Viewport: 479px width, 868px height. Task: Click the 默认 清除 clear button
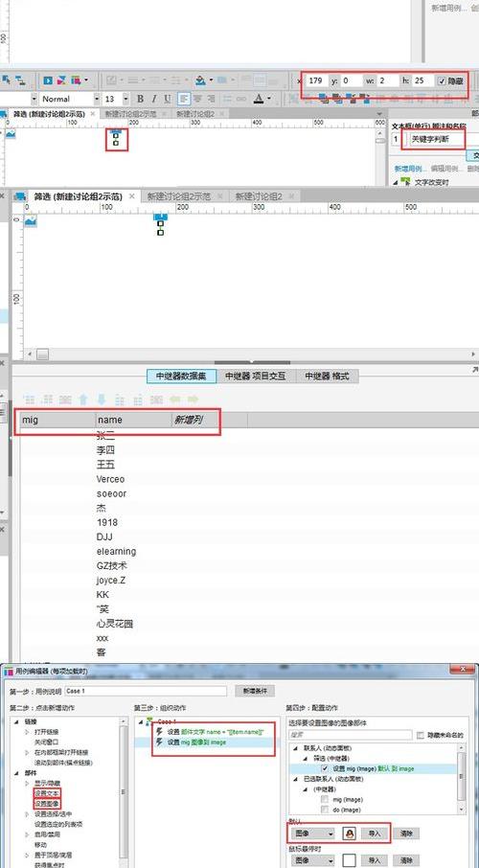pos(406,834)
